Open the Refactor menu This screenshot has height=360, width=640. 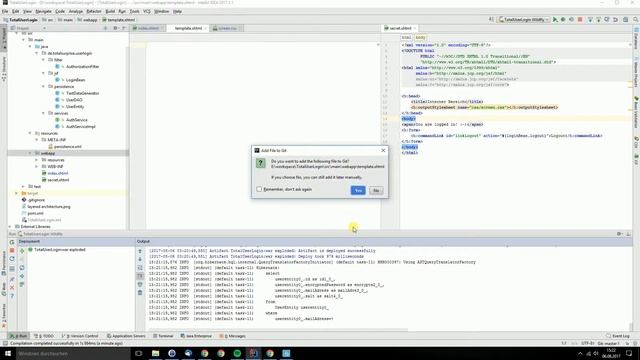click(93, 11)
